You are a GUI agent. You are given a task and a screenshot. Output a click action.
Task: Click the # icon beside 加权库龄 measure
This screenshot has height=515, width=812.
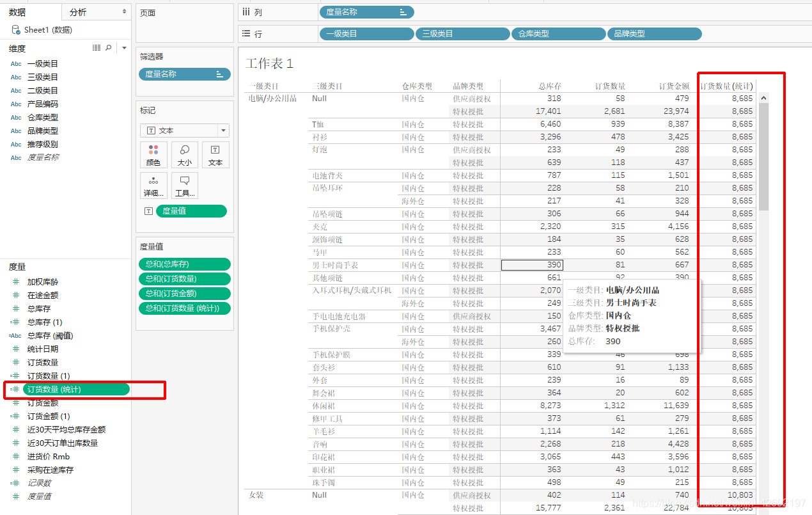[x=16, y=282]
